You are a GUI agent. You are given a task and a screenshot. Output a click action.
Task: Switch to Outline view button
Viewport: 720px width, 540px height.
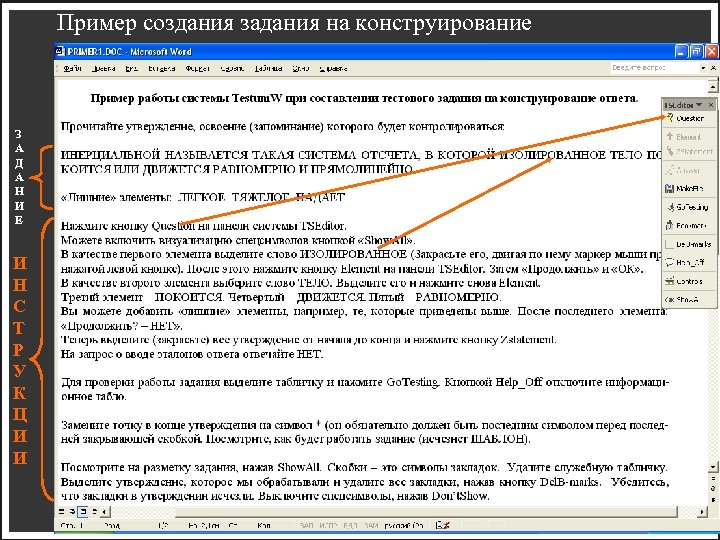(94, 511)
